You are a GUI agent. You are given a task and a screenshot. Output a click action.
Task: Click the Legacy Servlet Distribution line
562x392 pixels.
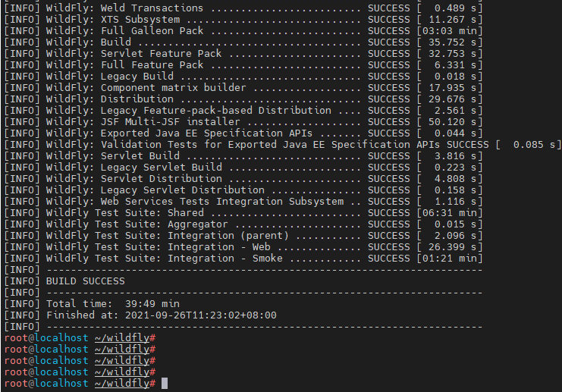pyautogui.click(x=243, y=190)
